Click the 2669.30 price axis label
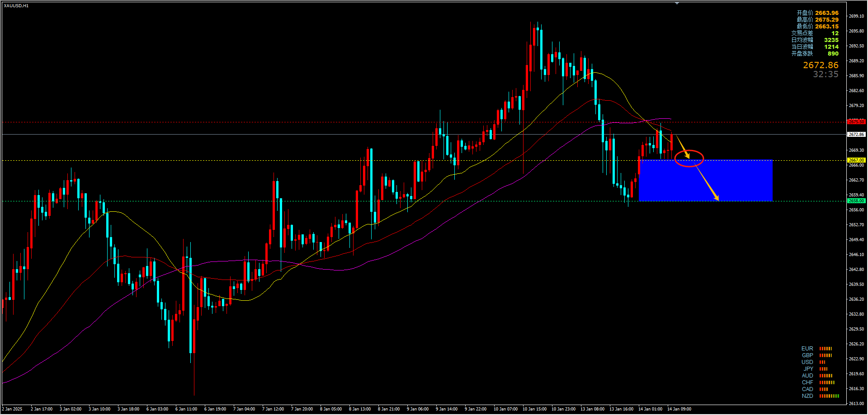Screen dimensions: 868x415 coord(856,150)
